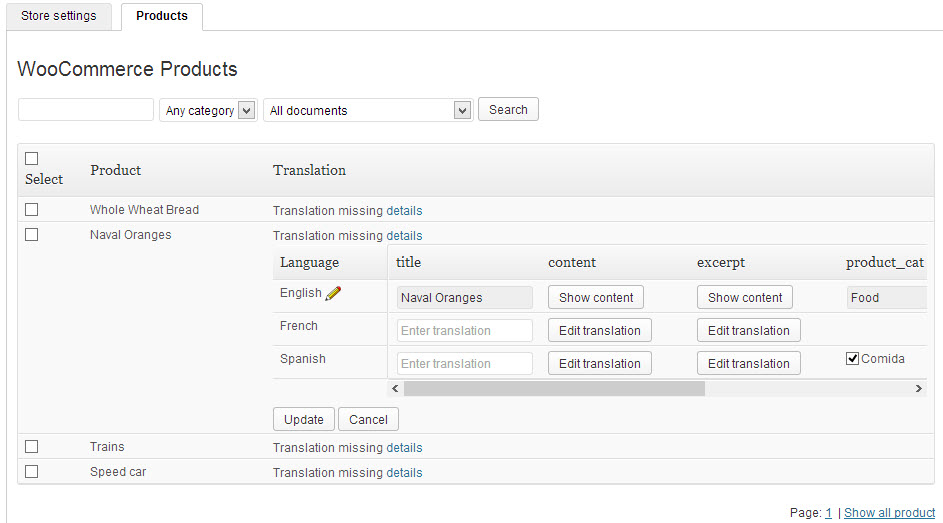
Task: Click the Spanish title translation field
Action: 464,364
